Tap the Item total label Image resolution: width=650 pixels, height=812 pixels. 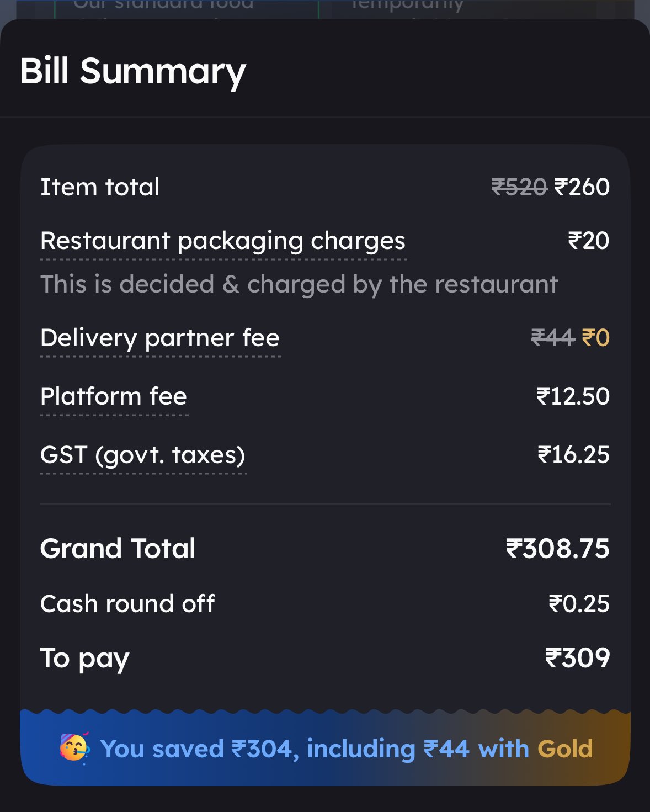point(100,187)
